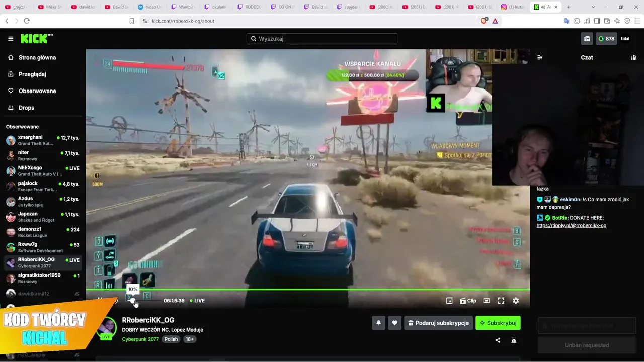Open the 878 Kick points balance

coord(606,39)
